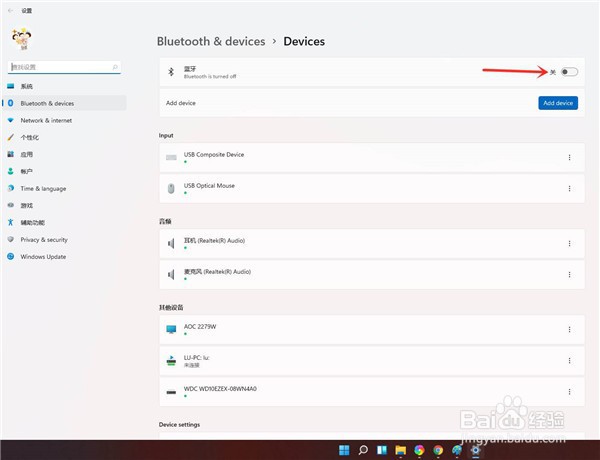Click the personalization brush icon in sidebar
This screenshot has height=460, width=600.
[x=11, y=137]
